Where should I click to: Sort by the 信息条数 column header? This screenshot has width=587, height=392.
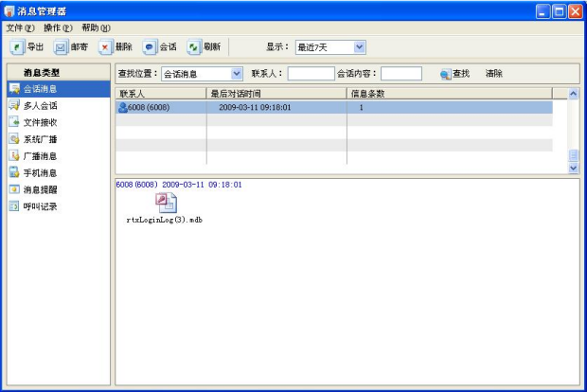click(x=449, y=94)
